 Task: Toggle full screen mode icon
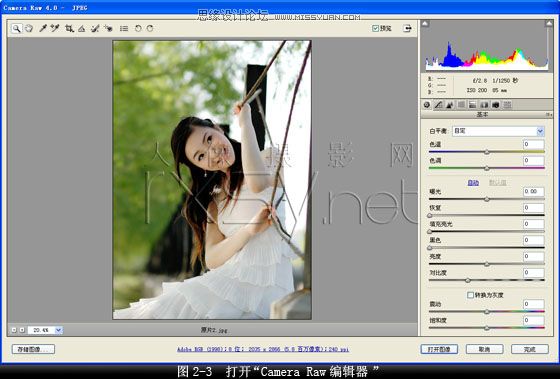click(x=407, y=28)
